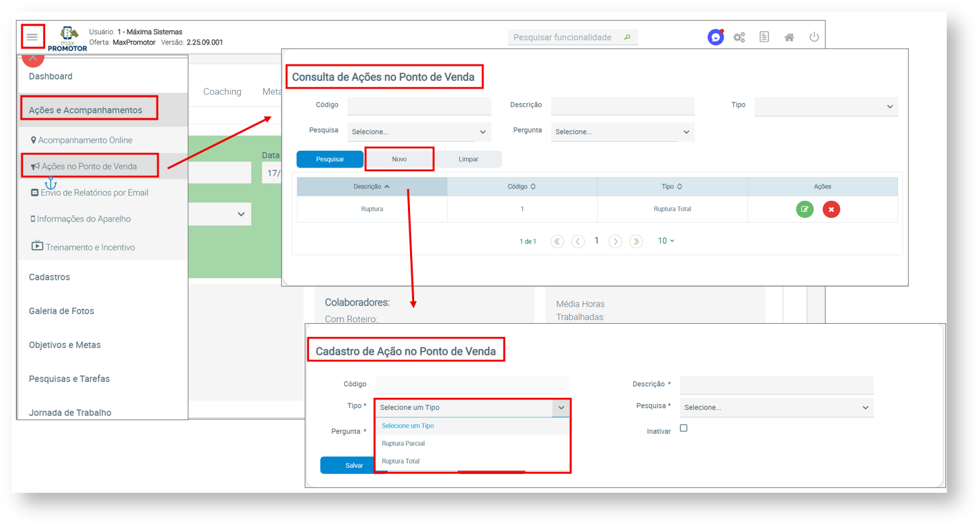Open the hamburger menu icon
The image size is (980, 526).
click(33, 37)
